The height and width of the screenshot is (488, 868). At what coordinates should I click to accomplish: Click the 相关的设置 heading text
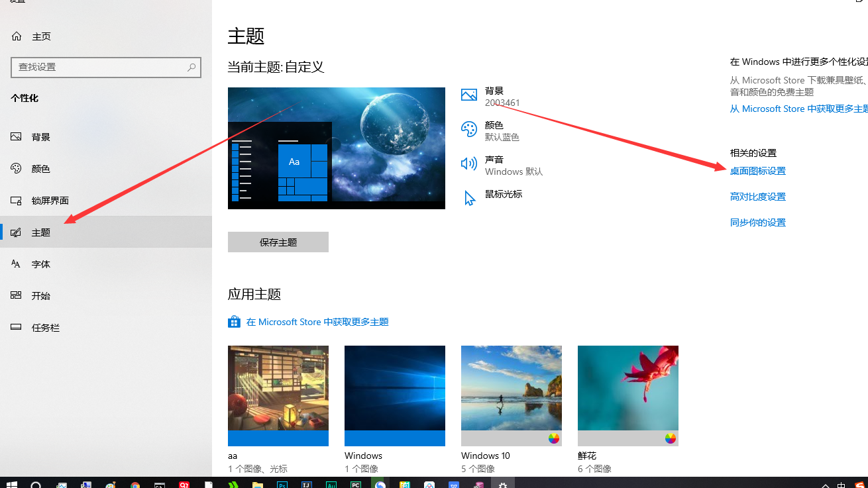[x=753, y=153]
